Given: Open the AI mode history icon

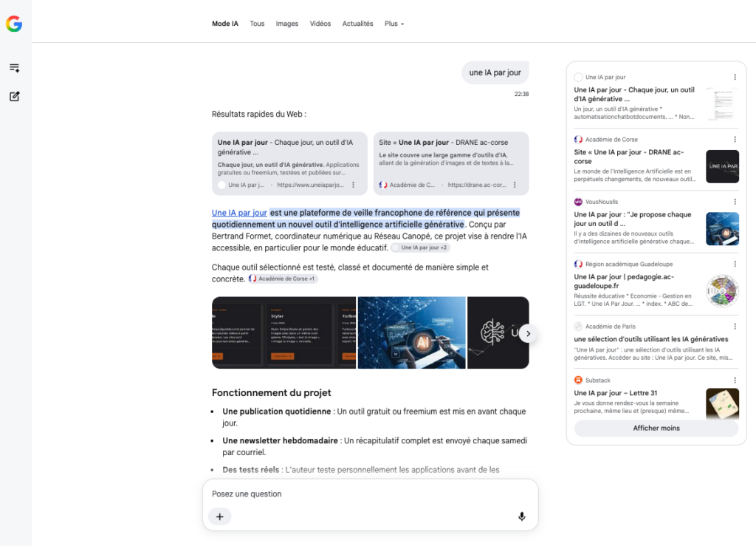Looking at the screenshot, I should 15,68.
